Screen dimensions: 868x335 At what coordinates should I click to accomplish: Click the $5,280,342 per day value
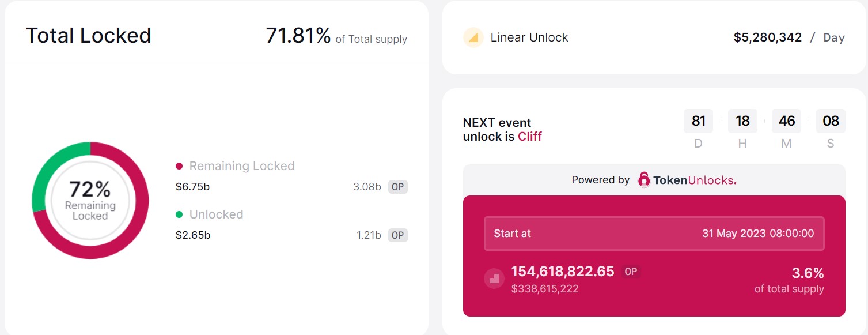coord(767,37)
